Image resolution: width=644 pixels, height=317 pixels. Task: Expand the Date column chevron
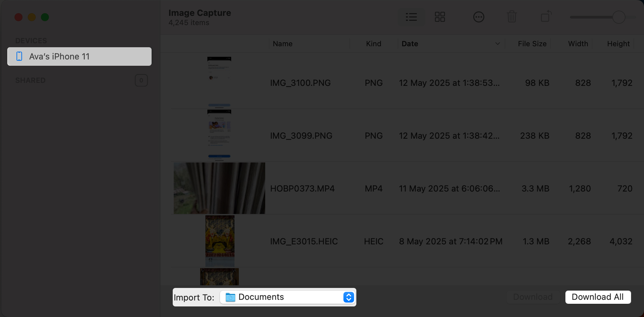(497, 44)
